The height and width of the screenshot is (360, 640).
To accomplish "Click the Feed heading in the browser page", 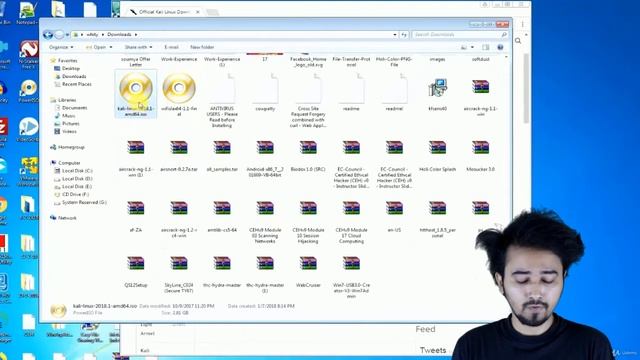I will pos(425,329).
